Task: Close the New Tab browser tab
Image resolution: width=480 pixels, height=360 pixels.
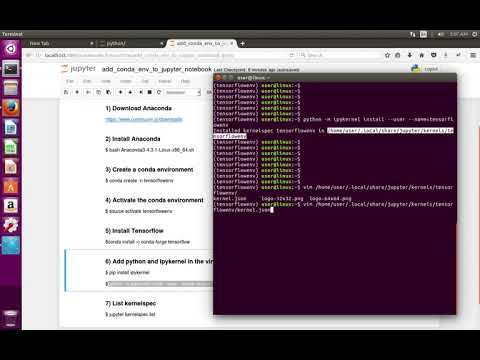Action: coord(92,43)
